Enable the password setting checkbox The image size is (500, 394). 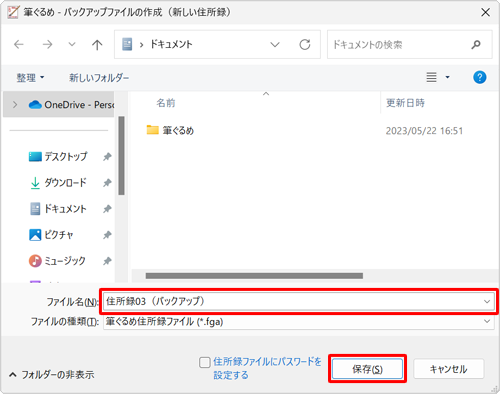(204, 362)
